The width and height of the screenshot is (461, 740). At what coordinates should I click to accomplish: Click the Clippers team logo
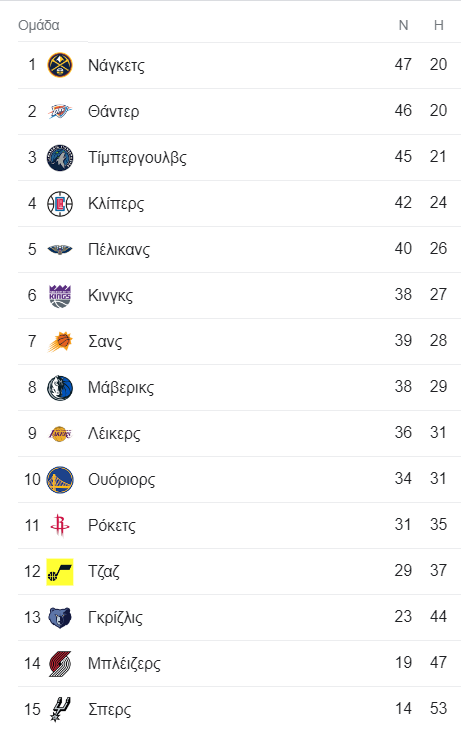(x=60, y=203)
